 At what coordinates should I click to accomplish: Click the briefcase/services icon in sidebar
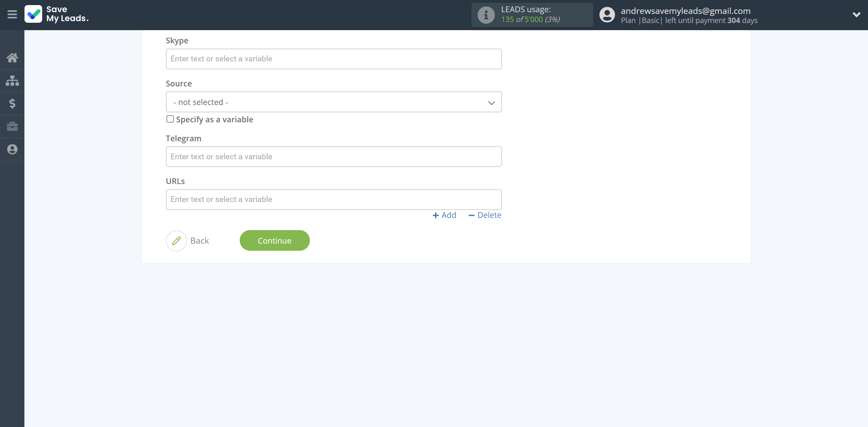(x=12, y=126)
